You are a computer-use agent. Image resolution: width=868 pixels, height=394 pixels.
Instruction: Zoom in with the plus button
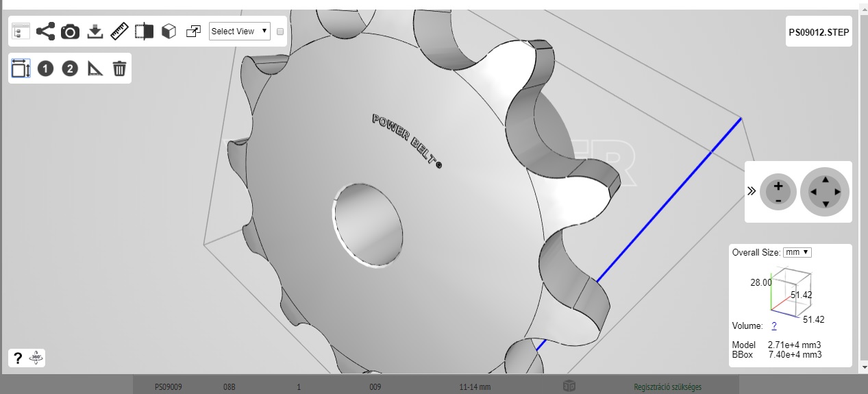778,186
